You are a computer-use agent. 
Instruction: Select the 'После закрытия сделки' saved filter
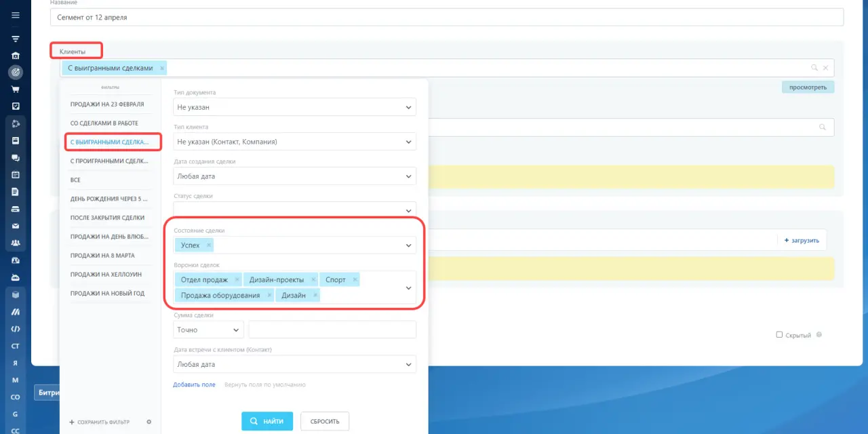(x=107, y=218)
